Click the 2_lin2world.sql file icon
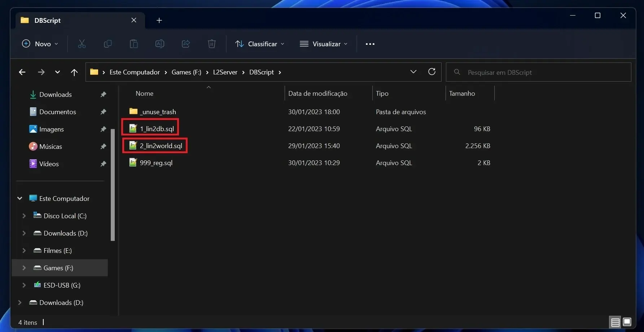Image resolution: width=644 pixels, height=332 pixels. coord(133,145)
